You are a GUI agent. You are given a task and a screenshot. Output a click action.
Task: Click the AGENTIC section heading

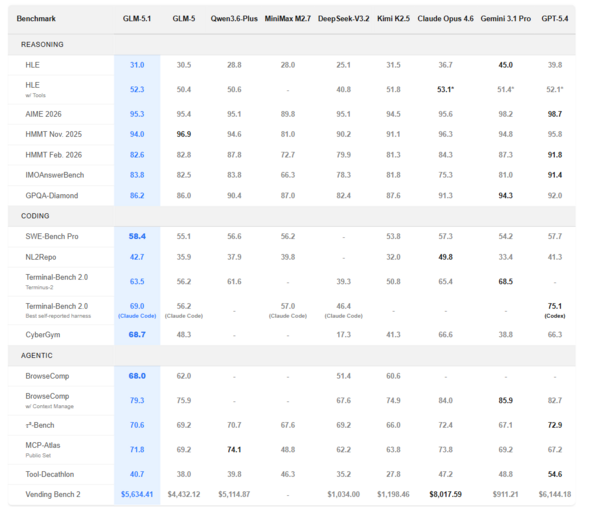click(36, 355)
